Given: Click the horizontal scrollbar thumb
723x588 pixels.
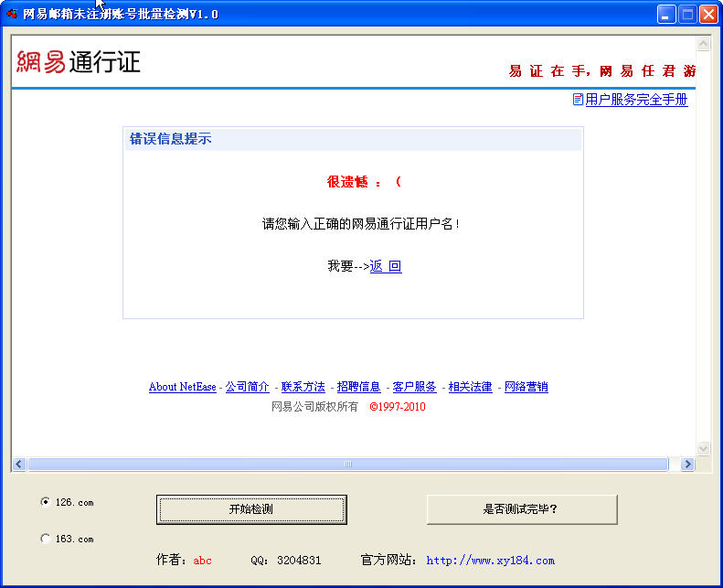Looking at the screenshot, I should tap(348, 464).
